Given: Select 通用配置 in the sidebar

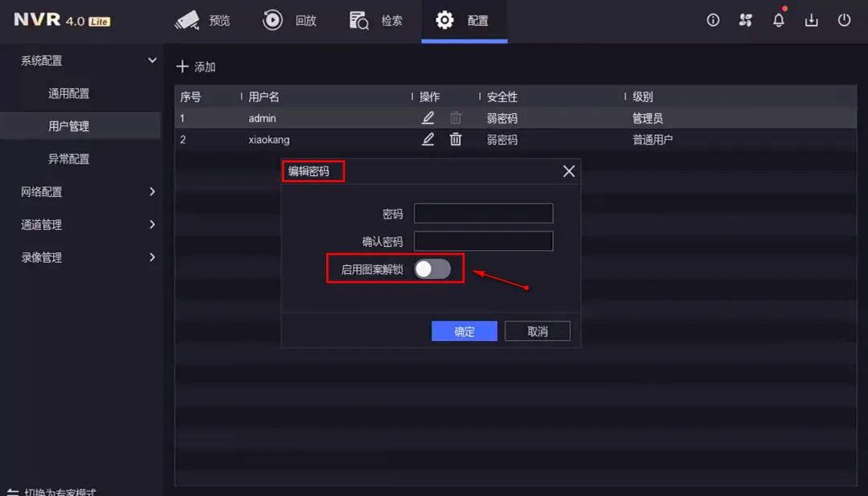Looking at the screenshot, I should [x=68, y=93].
